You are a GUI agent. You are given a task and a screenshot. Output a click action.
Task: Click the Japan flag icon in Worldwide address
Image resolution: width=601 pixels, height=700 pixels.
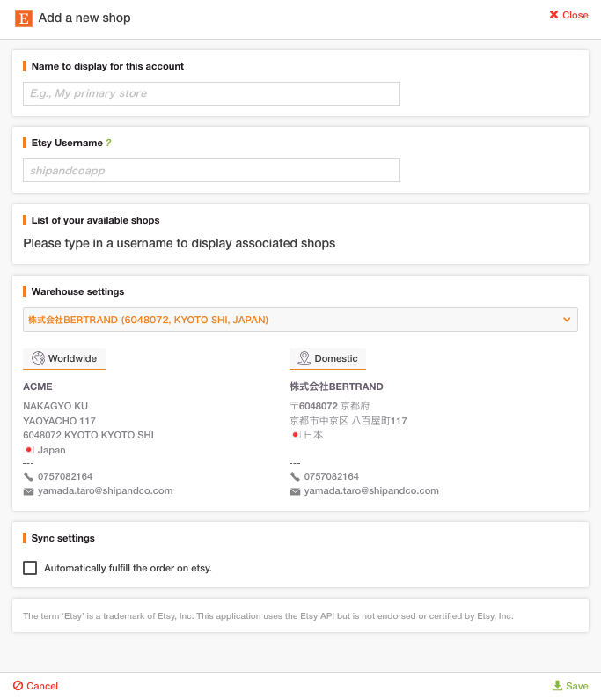point(28,450)
